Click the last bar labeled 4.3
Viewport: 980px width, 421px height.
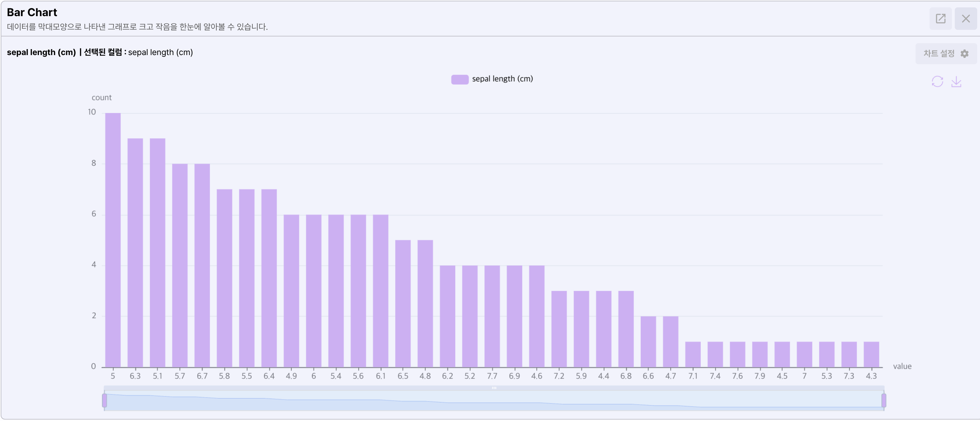(871, 354)
